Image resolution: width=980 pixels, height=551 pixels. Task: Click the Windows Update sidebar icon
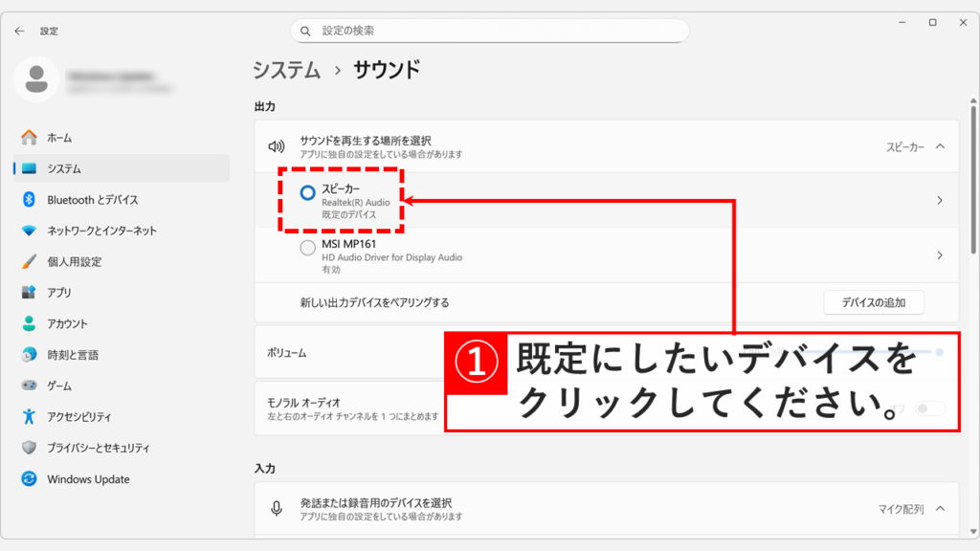(29, 478)
